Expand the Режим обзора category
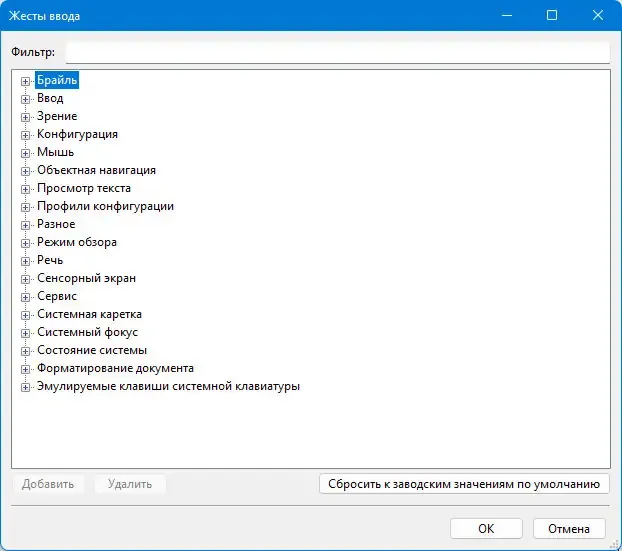622x551 pixels. [25, 243]
